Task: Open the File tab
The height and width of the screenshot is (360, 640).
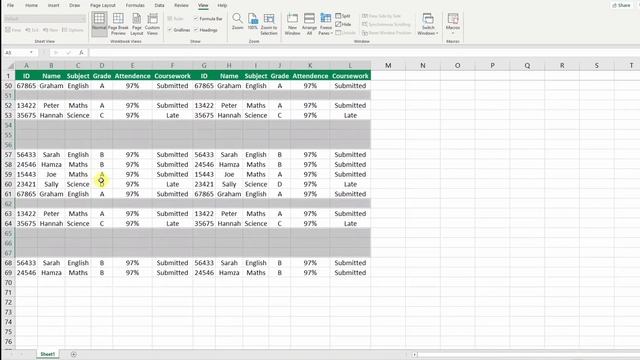Action: [x=10, y=5]
